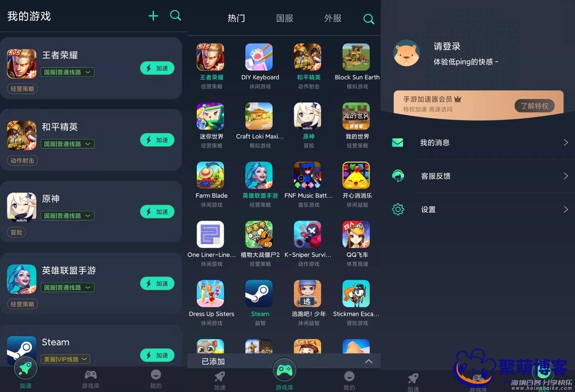Open search in the game library header
This screenshot has width=575, height=392.
click(369, 19)
